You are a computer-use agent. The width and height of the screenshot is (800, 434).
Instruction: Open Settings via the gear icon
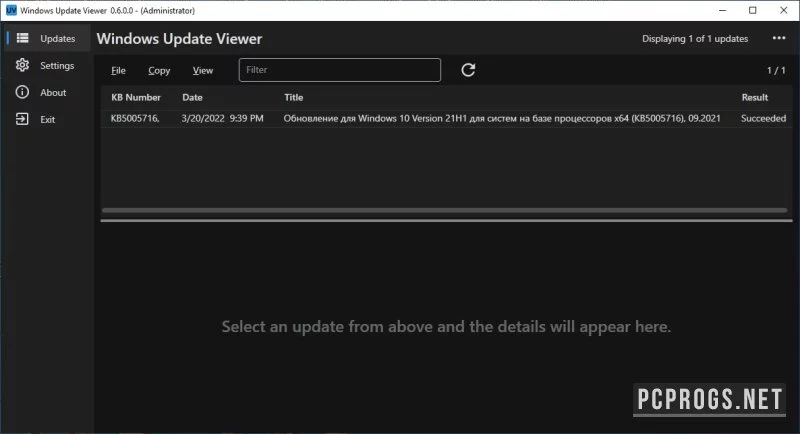22,65
